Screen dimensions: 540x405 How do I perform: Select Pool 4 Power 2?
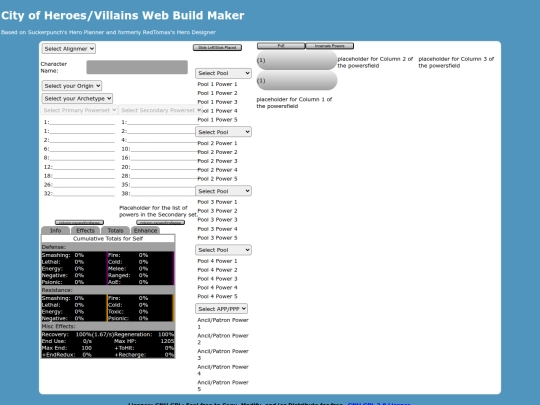217,270
